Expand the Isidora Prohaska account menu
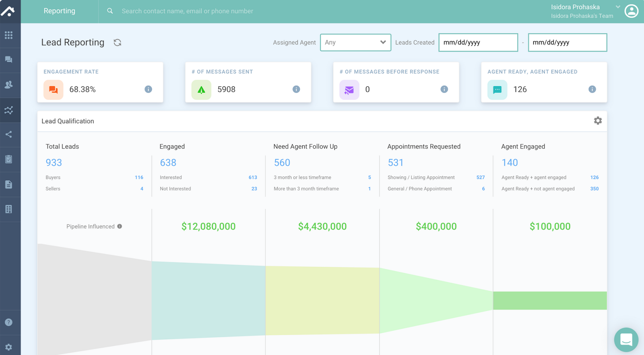This screenshot has width=644, height=355. click(617, 7)
